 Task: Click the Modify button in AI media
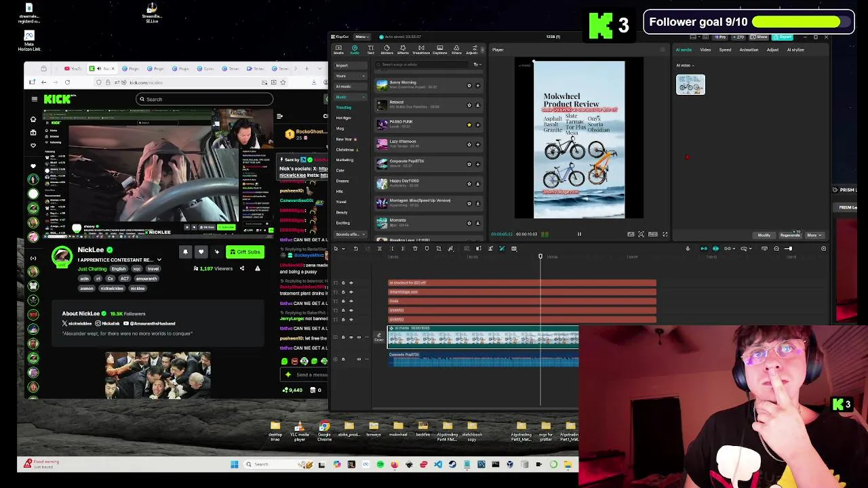tap(764, 235)
